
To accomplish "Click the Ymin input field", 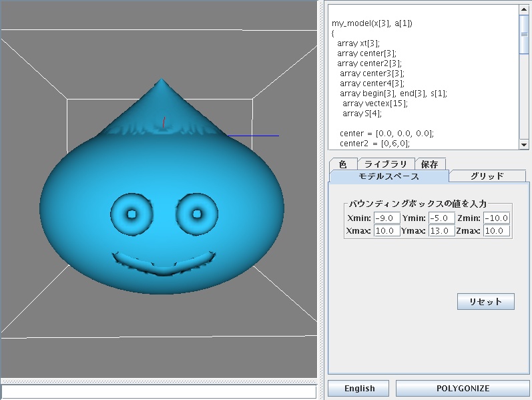I will coord(442,218).
